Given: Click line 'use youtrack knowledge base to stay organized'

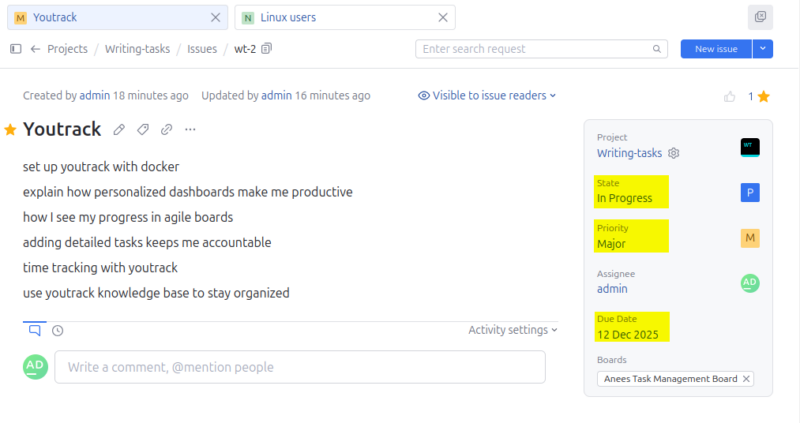Looking at the screenshot, I should coord(156,293).
